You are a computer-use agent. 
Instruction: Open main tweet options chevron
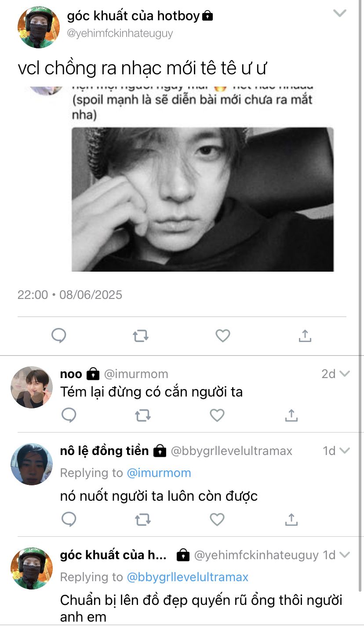(340, 14)
